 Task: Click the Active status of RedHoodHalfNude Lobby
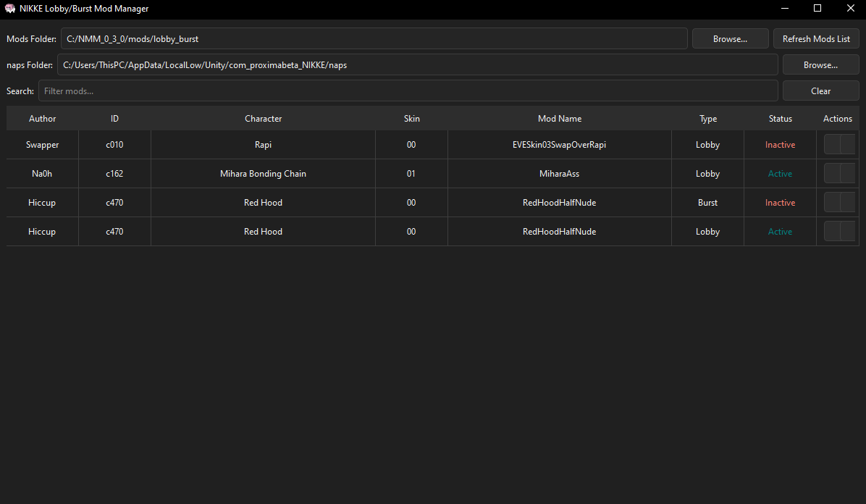coord(780,231)
